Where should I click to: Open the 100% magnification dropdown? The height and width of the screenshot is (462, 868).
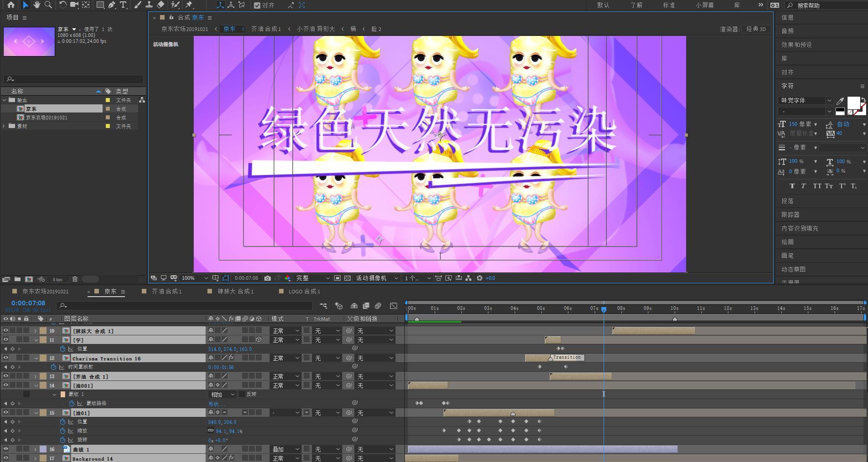point(195,278)
